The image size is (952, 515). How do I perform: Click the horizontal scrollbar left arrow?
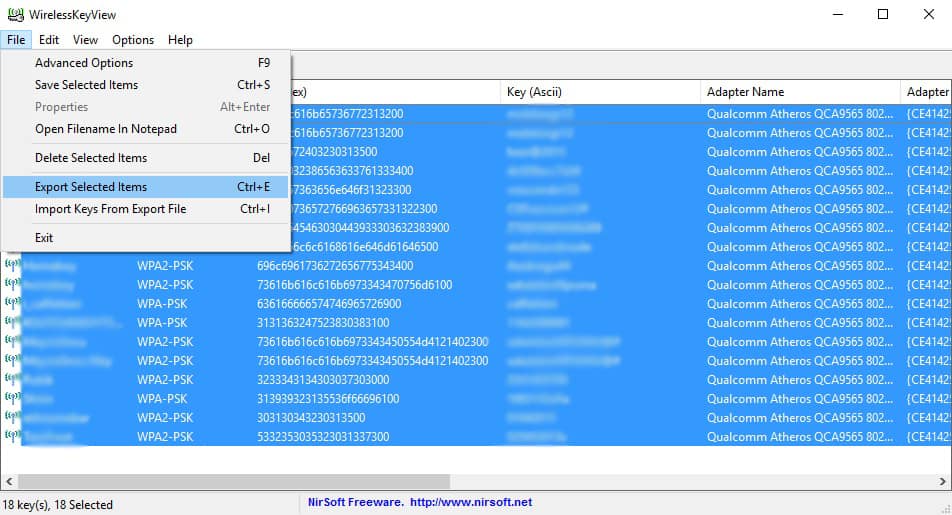[x=9, y=481]
